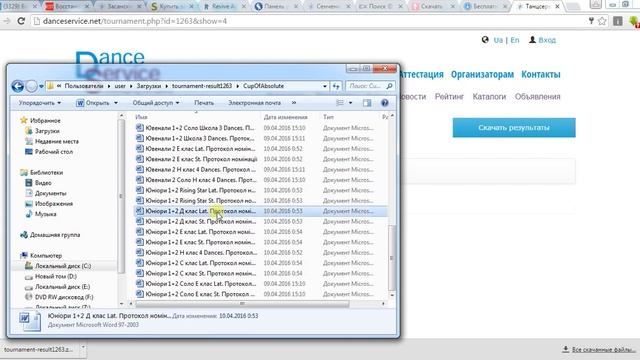Click Открыть toolbar button

click(x=93, y=103)
